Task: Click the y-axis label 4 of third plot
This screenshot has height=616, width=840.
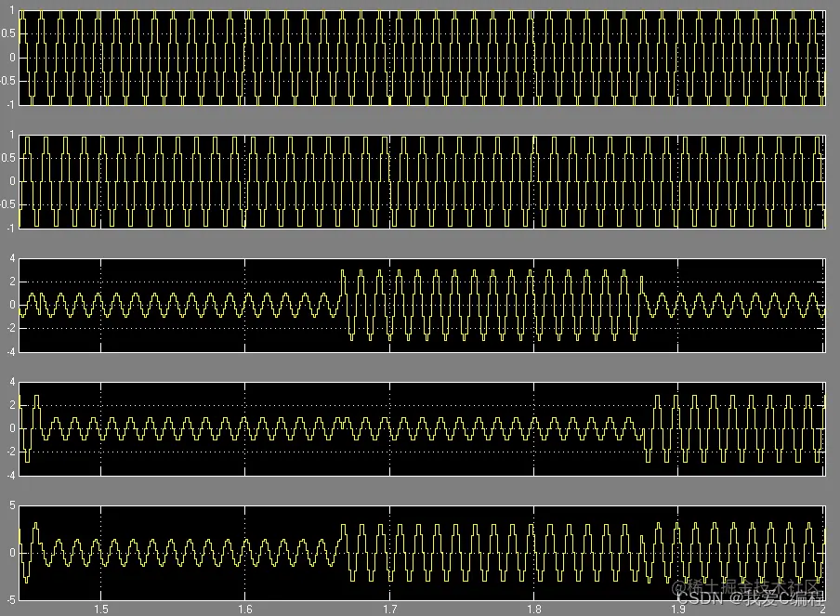Action: coord(13,258)
